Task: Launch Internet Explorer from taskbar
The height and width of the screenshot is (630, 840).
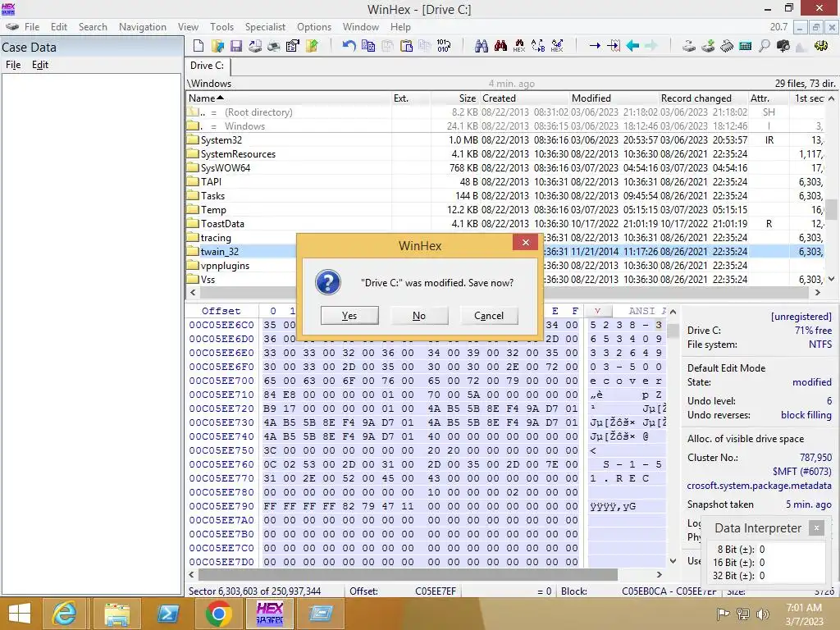Action: click(64, 614)
